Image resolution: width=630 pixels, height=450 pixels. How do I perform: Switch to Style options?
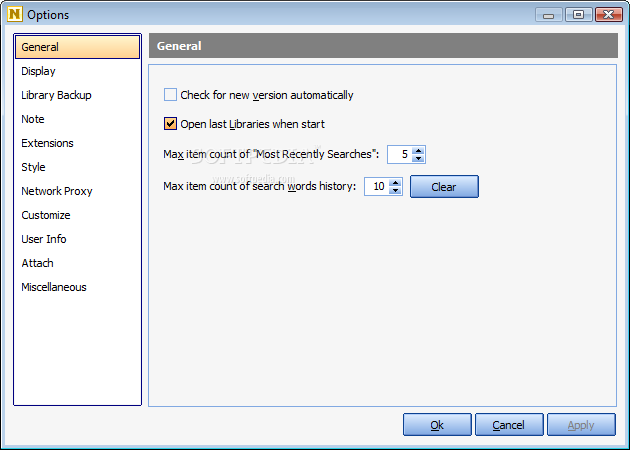click(x=33, y=167)
